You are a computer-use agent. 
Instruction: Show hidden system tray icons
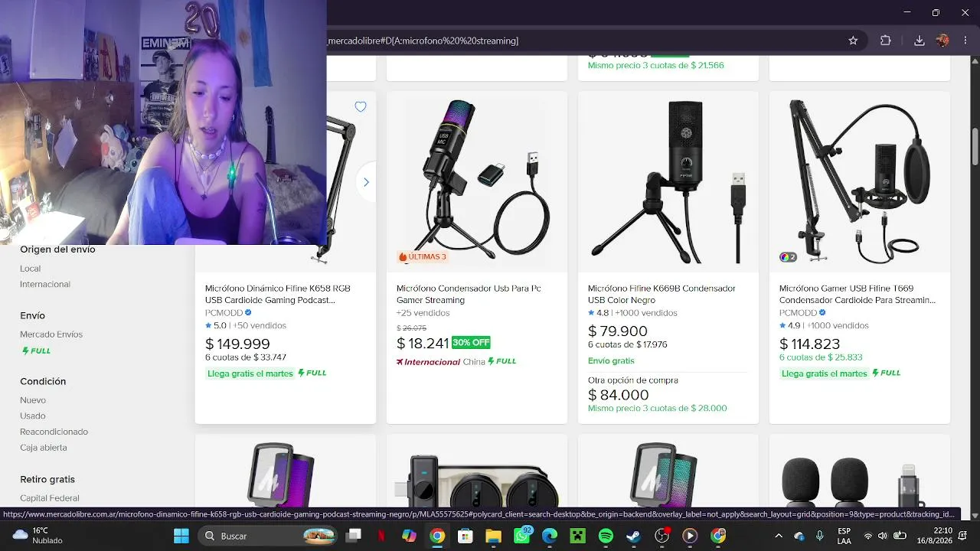779,536
